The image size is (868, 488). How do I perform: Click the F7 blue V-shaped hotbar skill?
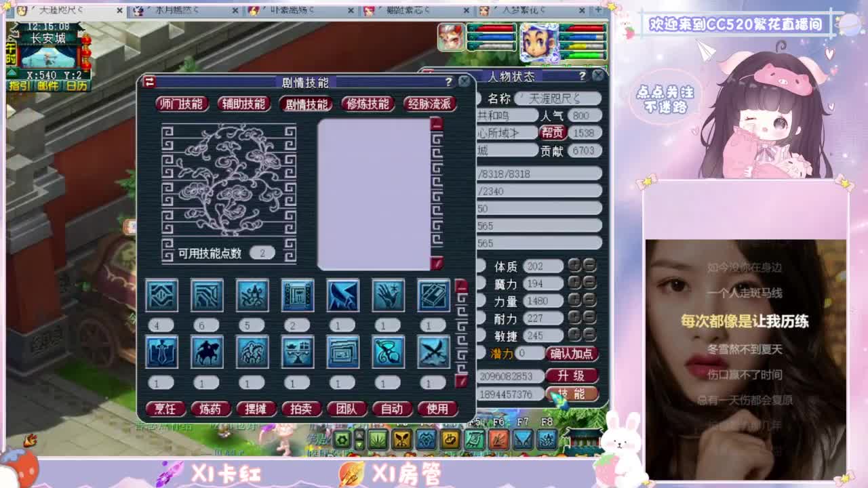pyautogui.click(x=523, y=440)
